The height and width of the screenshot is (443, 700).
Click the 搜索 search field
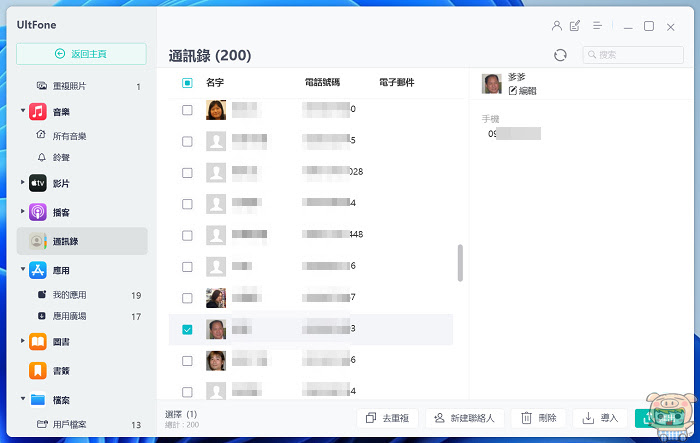pos(633,54)
